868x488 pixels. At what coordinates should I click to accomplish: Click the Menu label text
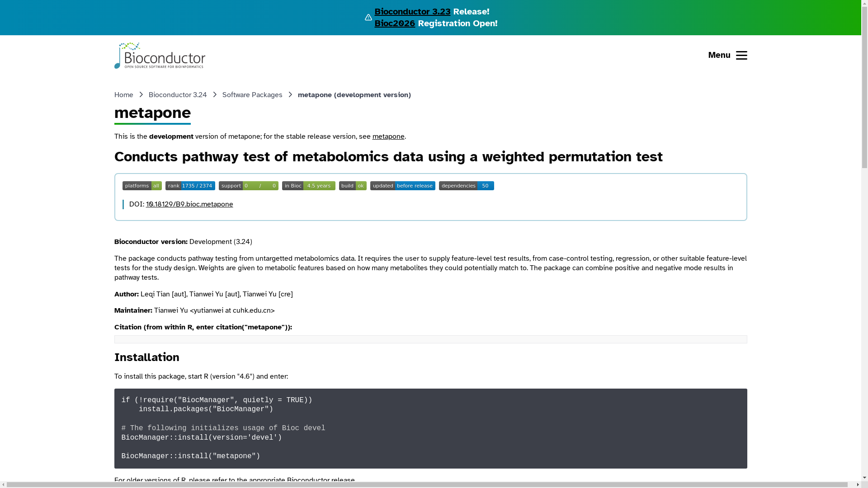[719, 55]
